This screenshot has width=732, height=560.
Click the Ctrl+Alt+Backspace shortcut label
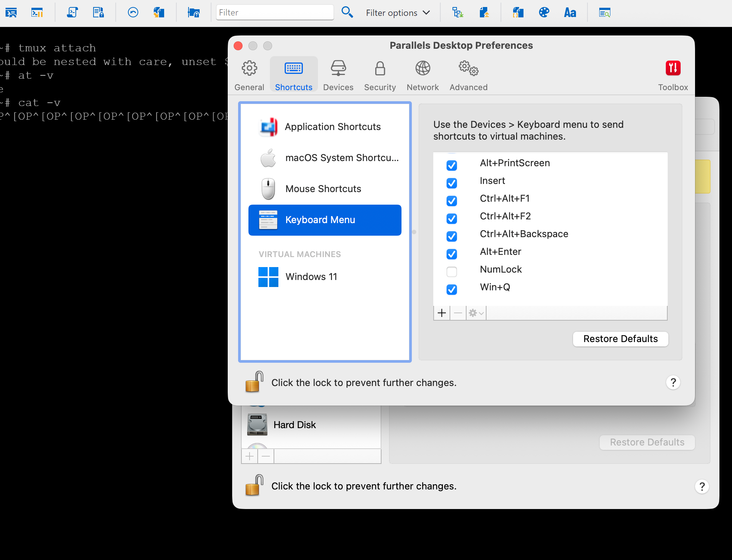point(524,234)
